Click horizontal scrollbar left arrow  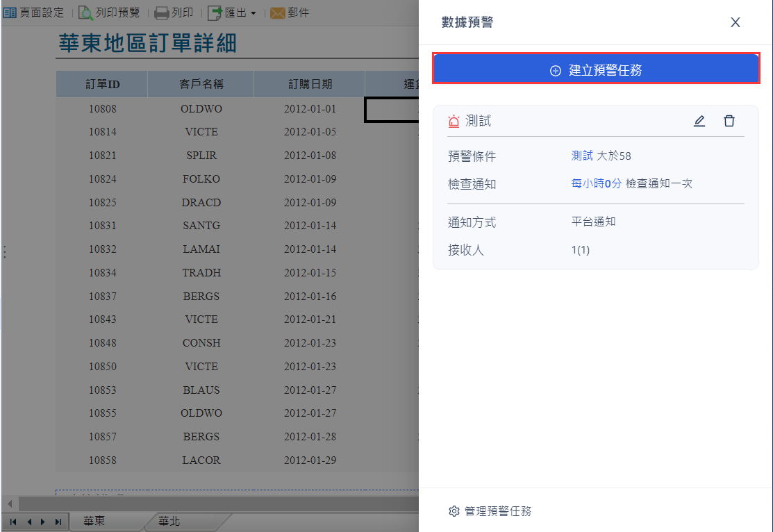click(10, 504)
